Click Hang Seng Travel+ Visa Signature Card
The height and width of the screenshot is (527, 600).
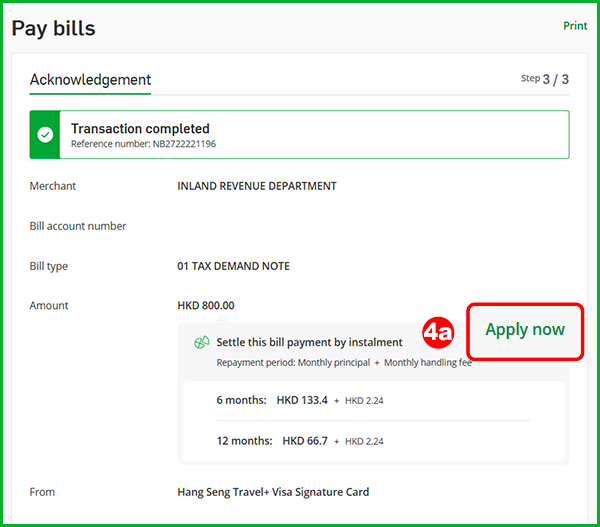[x=273, y=492]
